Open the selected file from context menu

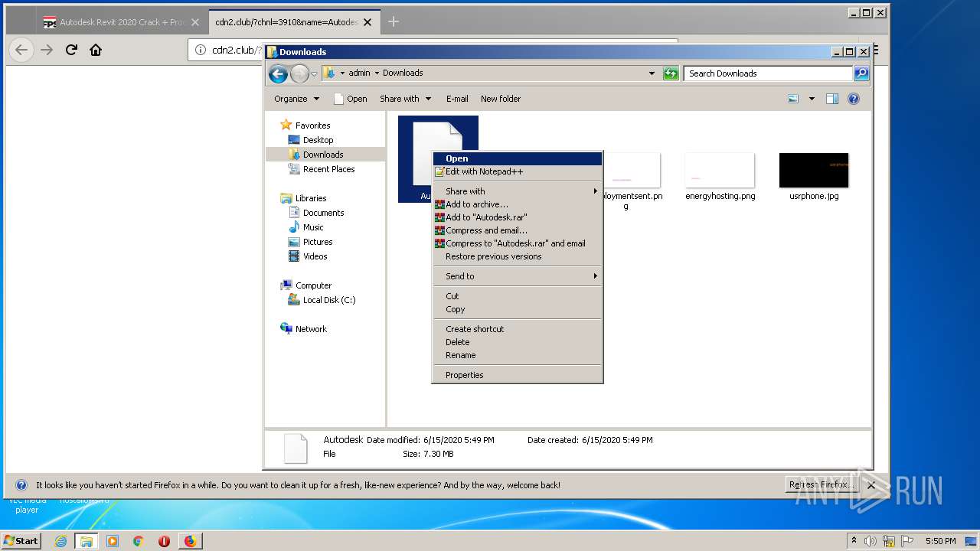[x=518, y=158]
